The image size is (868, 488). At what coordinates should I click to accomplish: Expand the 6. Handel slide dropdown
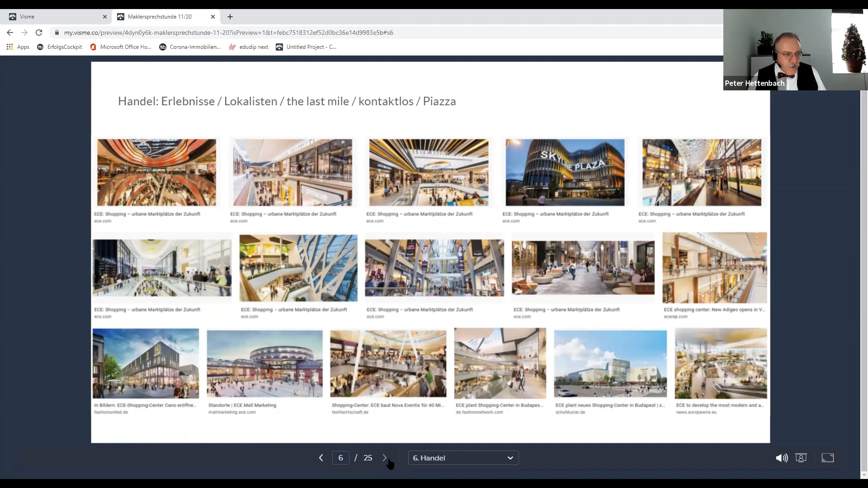coord(463,458)
